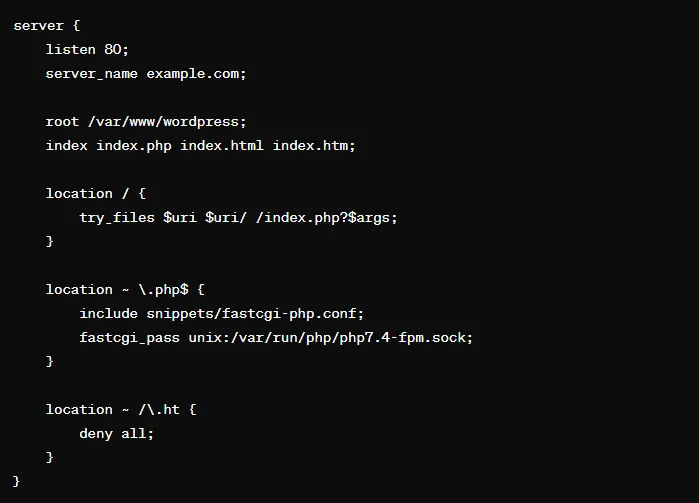Click the "include" keyword

(x=108, y=313)
